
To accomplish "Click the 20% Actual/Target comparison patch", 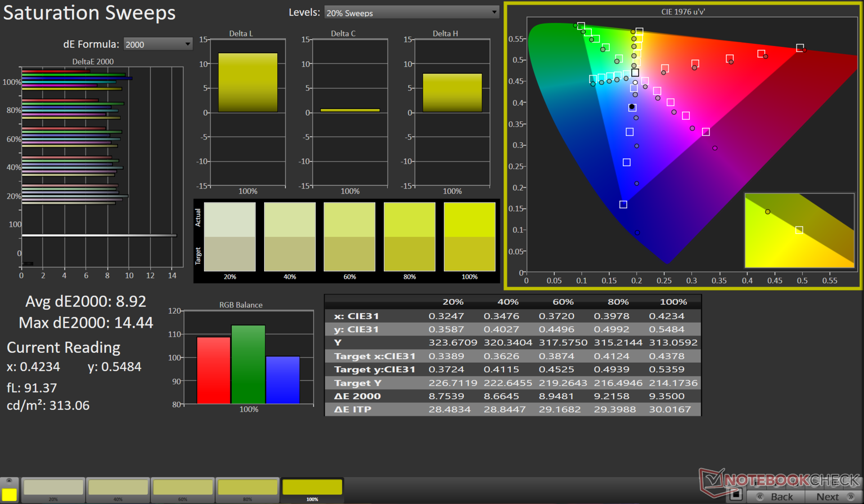I will pyautogui.click(x=230, y=237).
